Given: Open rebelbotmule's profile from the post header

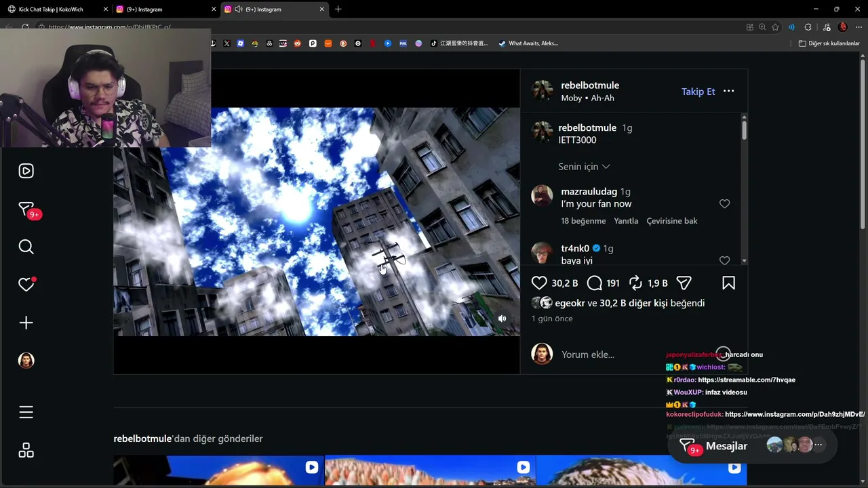Looking at the screenshot, I should tap(590, 85).
